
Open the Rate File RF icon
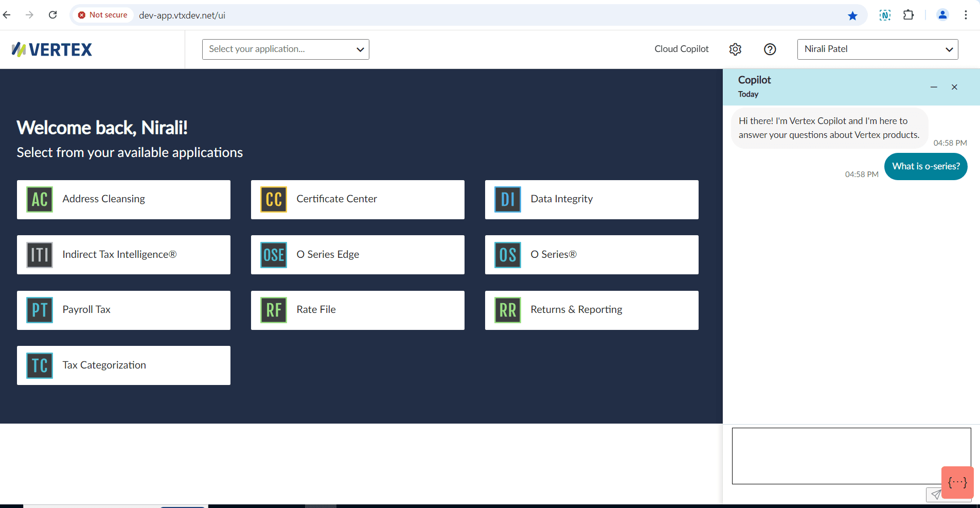tap(274, 310)
